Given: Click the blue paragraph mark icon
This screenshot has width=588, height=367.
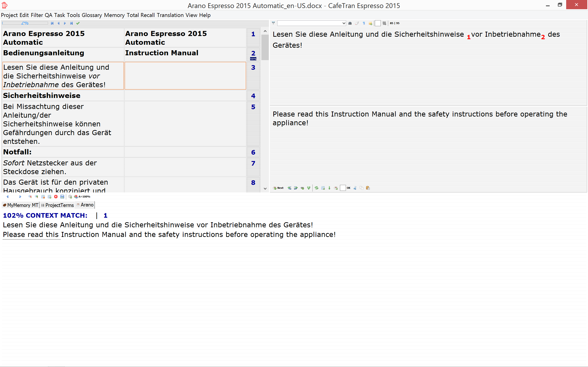Looking at the screenshot, I should click(364, 23).
